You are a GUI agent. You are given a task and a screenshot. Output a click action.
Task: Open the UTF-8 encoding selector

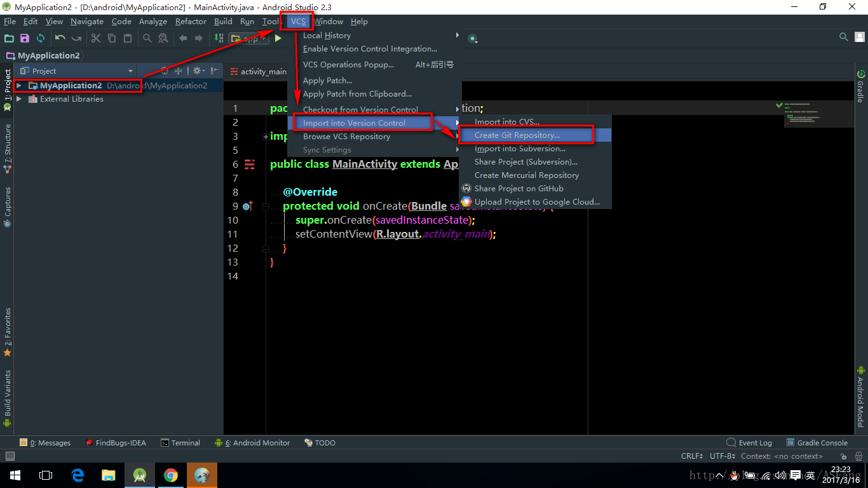pyautogui.click(x=722, y=456)
